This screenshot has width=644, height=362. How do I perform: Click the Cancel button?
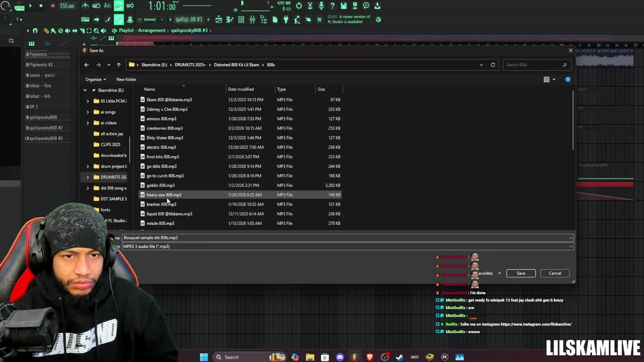(555, 274)
